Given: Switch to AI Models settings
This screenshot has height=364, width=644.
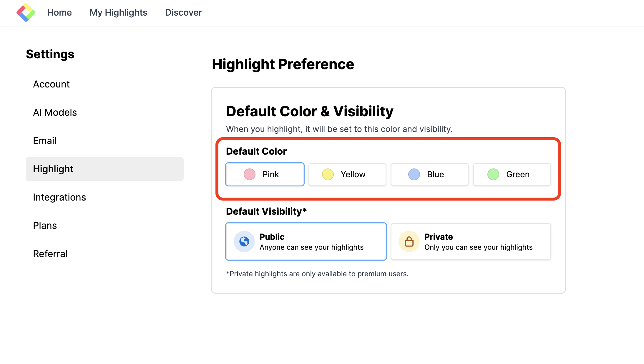Looking at the screenshot, I should coord(55,112).
